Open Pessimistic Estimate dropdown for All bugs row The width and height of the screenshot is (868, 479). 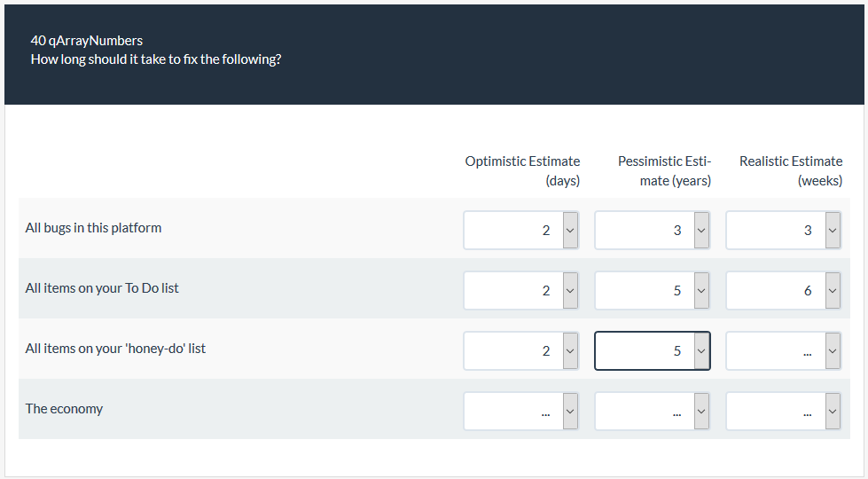pos(653,230)
